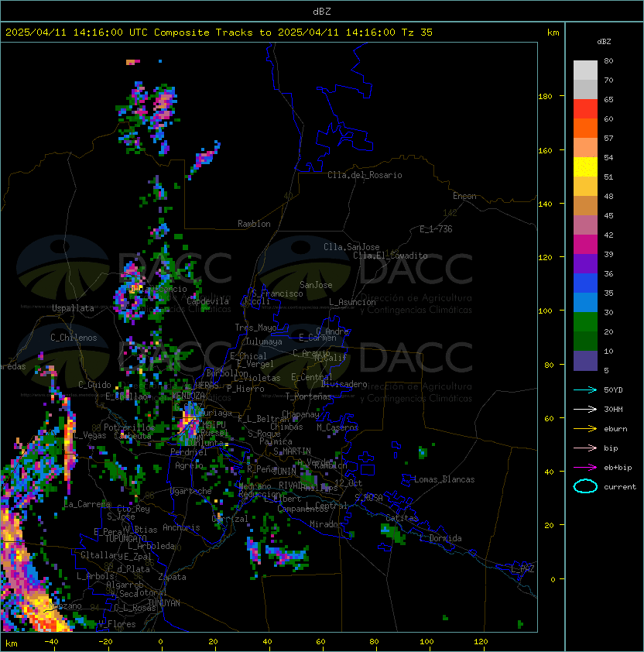This screenshot has width=644, height=652.
Task: Click the La_Carrera place label
Action: pyautogui.click(x=87, y=504)
